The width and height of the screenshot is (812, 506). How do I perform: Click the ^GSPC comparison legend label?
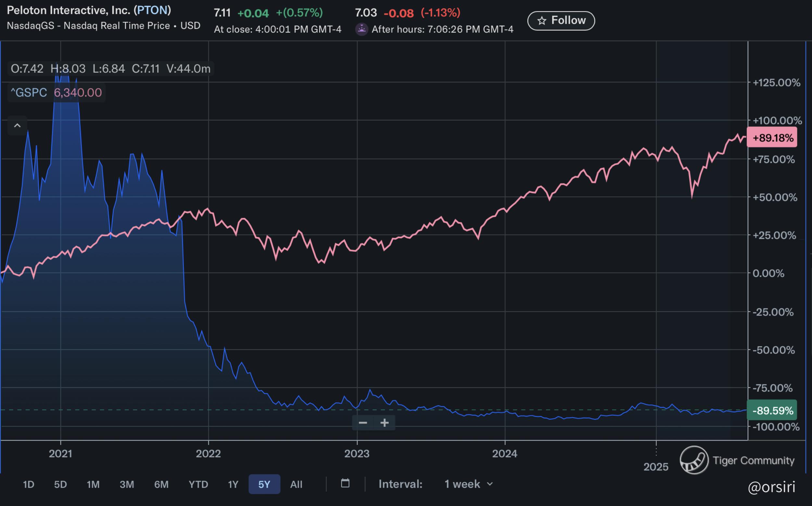point(29,93)
